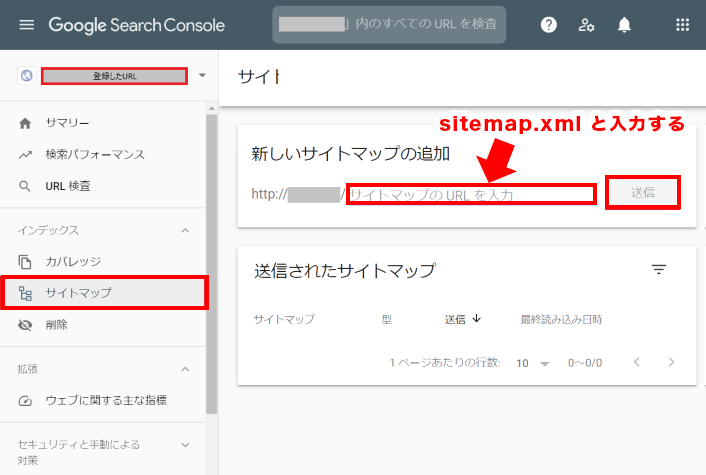
Task: Open the notifications bell
Action: tap(624, 25)
